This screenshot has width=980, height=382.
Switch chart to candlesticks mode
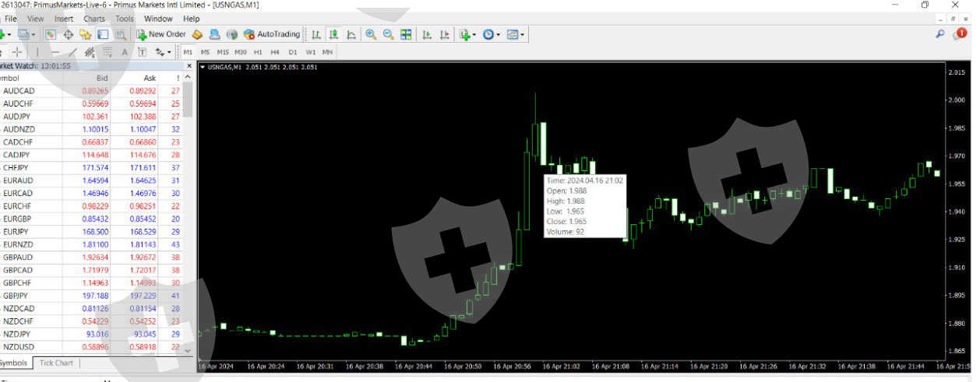(333, 34)
